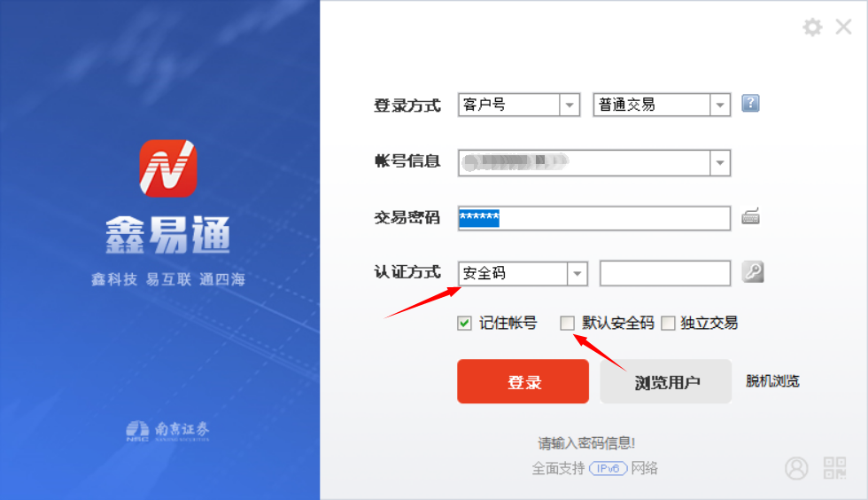
Task: Uncheck the 记住帐号 checkbox
Action: (x=464, y=324)
